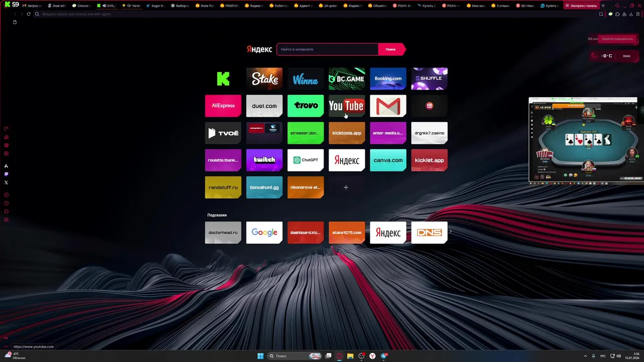The height and width of the screenshot is (362, 644).
Task: Open the Kick speed dial tile
Action: coord(223,78)
